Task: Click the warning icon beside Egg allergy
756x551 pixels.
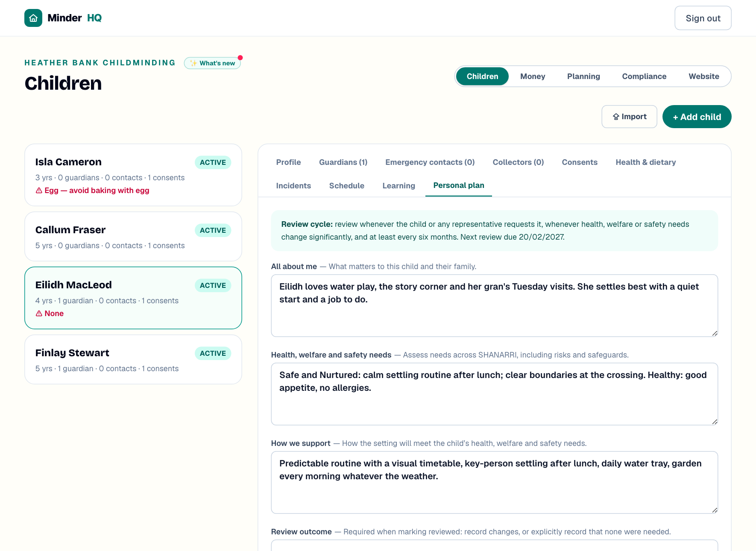Action: (39, 191)
